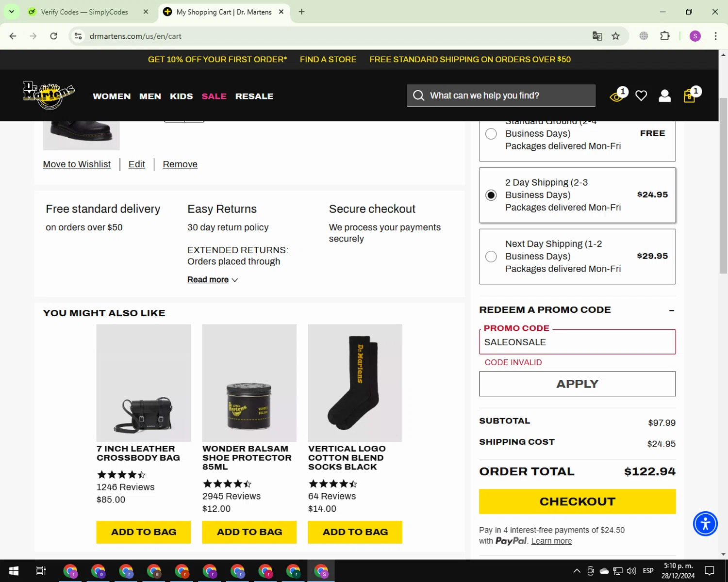This screenshot has height=582, width=728.
Task: Click FIND A STORE link
Action: 328,59
